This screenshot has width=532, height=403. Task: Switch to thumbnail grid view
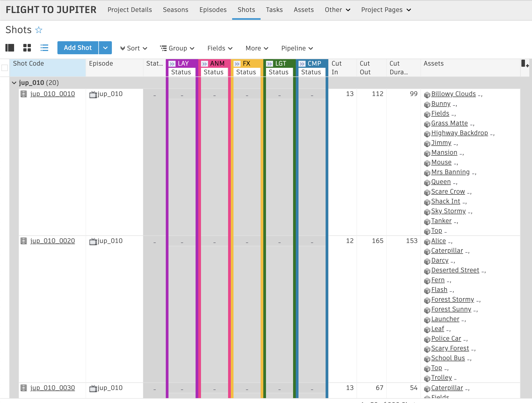(x=27, y=48)
